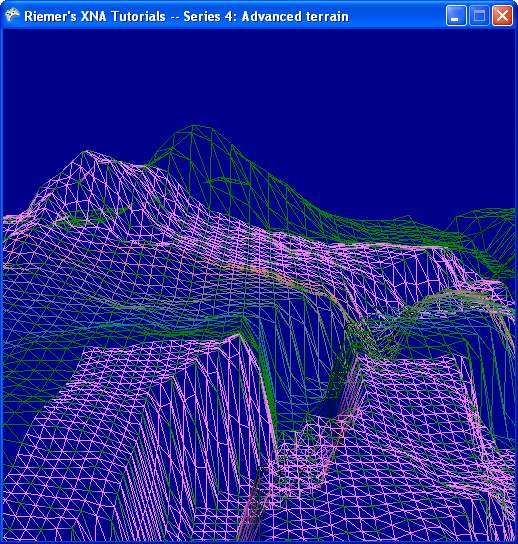Viewport: 518px width, 544px height.
Task: Close the Advanced terrain window
Action: pos(502,16)
